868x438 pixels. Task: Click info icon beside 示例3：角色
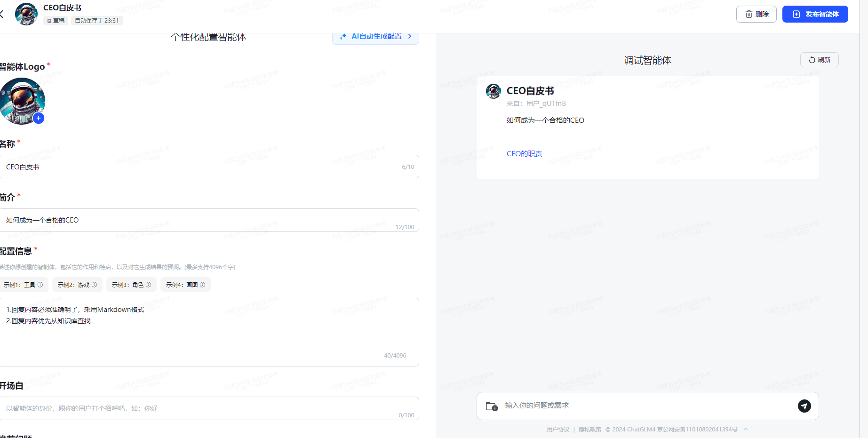click(x=149, y=285)
